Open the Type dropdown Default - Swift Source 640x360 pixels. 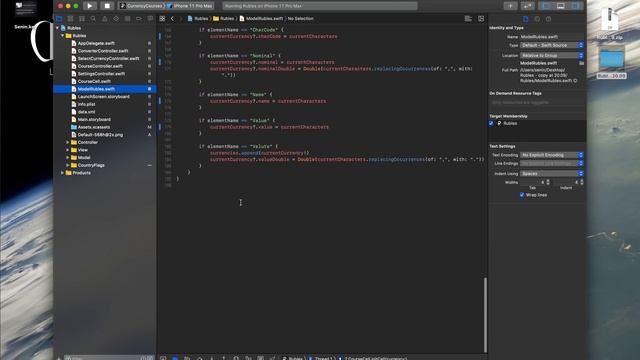point(551,45)
